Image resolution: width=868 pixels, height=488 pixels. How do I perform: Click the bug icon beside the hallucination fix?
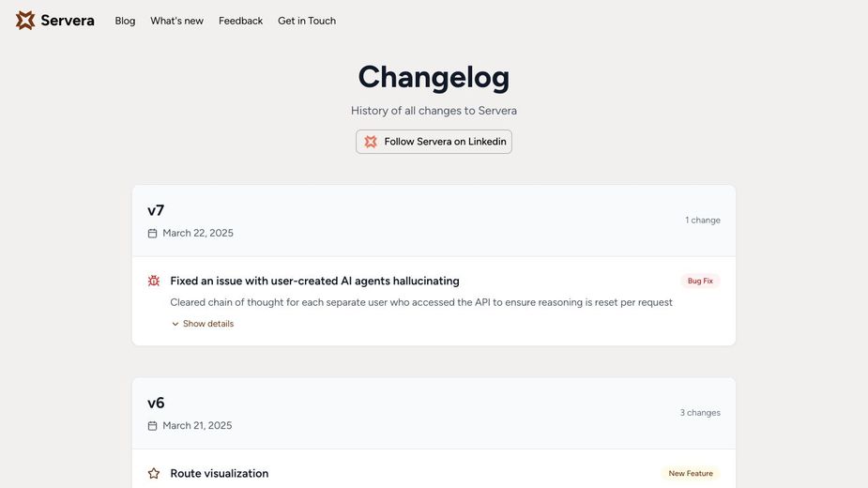coord(154,281)
